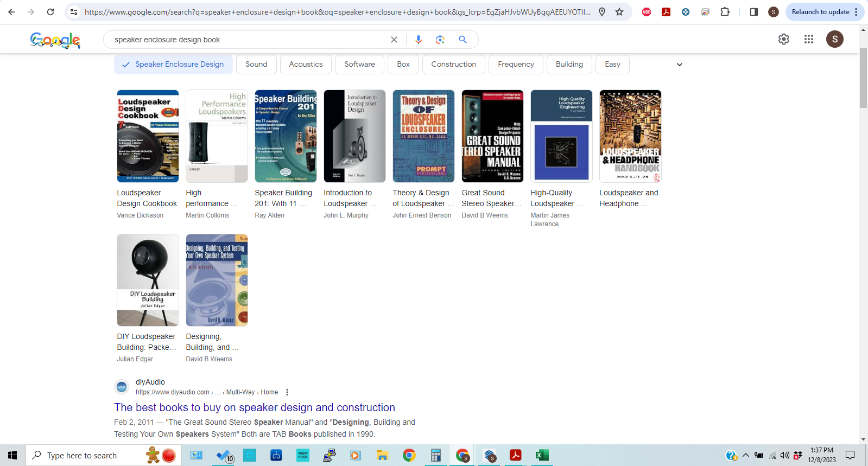Click the Relaunch to update button

click(820, 12)
